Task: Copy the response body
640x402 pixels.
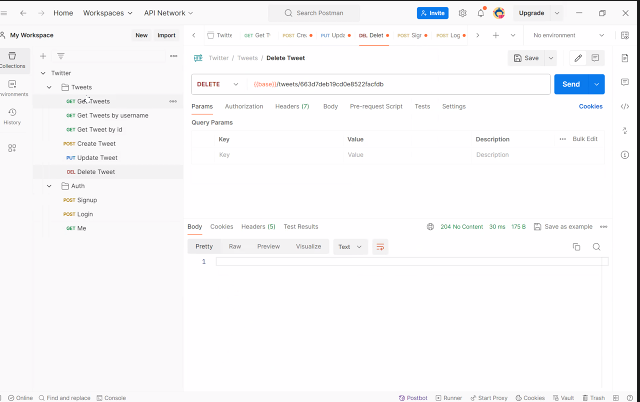Action: coord(576,247)
